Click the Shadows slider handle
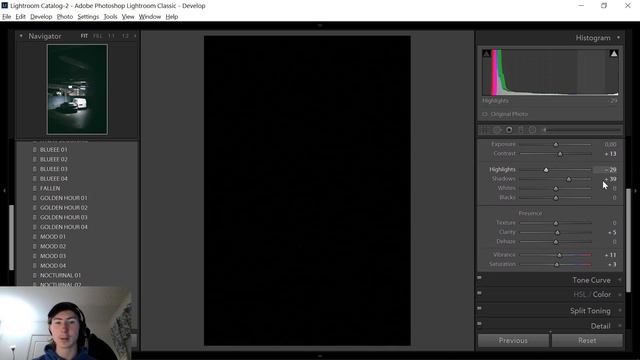Screen dimensions: 640x360 pos(569,179)
